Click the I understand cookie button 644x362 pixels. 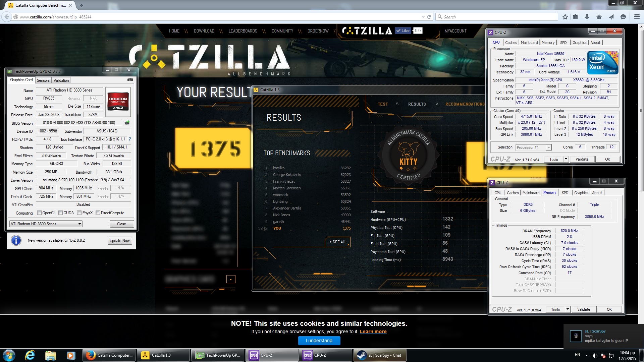pyautogui.click(x=319, y=341)
